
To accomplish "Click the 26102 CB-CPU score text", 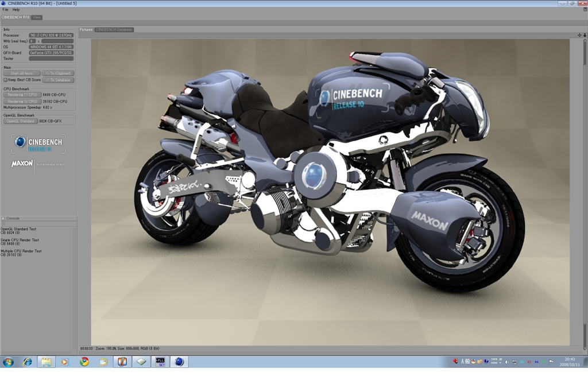I will point(55,102).
